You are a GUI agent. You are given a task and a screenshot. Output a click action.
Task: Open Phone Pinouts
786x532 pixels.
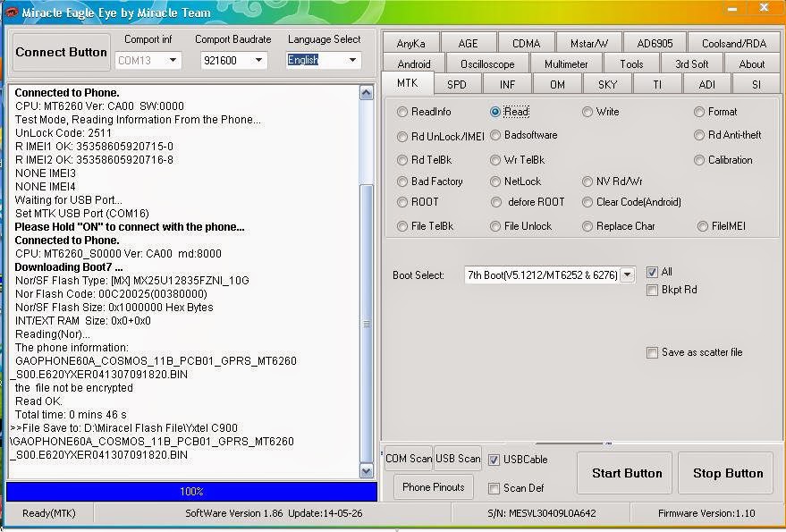point(434,487)
